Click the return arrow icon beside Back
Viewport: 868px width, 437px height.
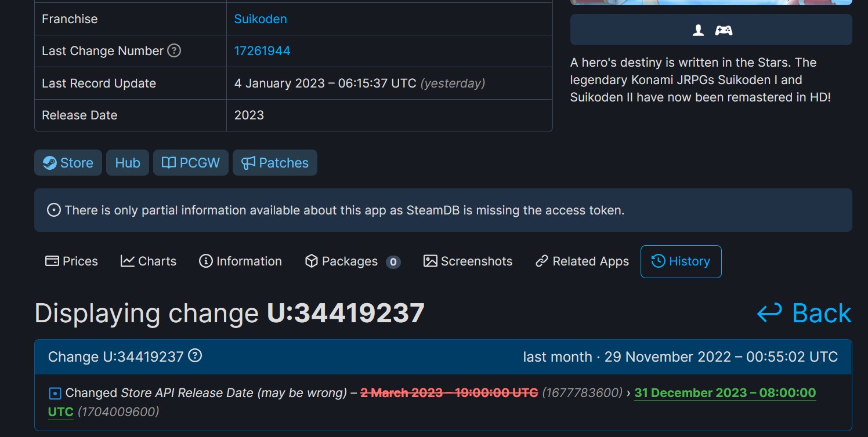770,314
